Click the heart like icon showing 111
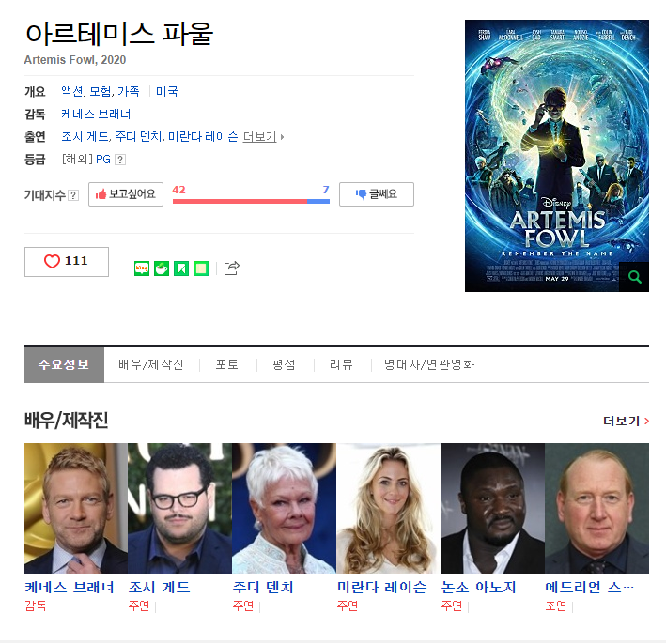666x644 pixels. (67, 262)
